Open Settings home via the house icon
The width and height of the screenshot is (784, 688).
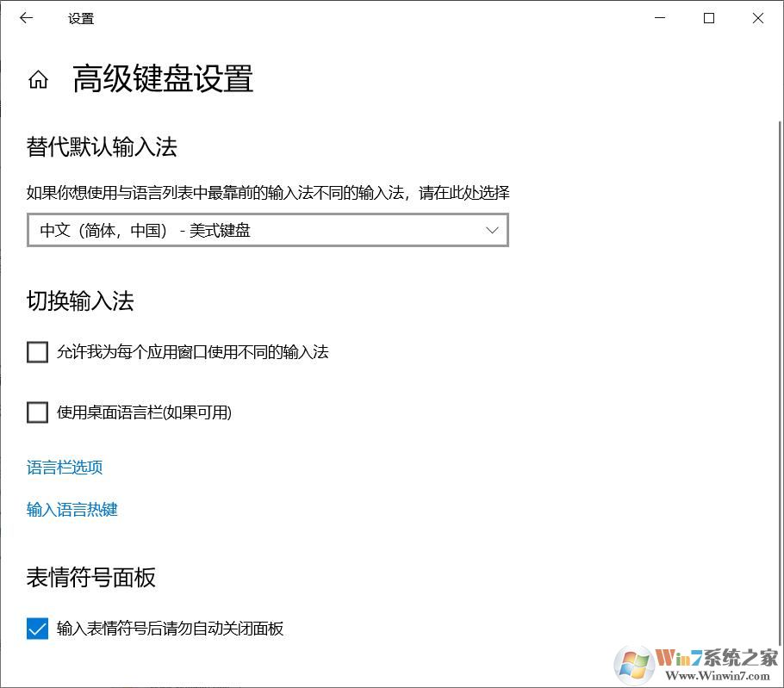pyautogui.click(x=38, y=79)
